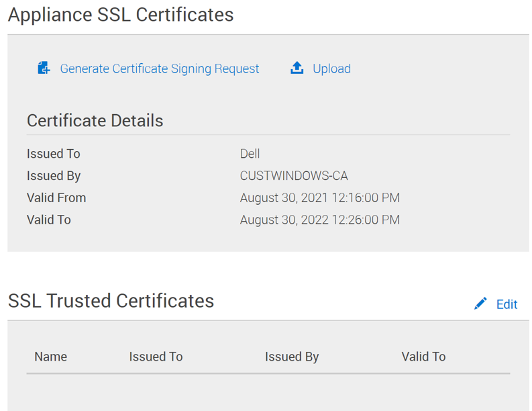This screenshot has height=411, width=532.
Task: Click the Edit pencil icon
Action: coord(480,304)
